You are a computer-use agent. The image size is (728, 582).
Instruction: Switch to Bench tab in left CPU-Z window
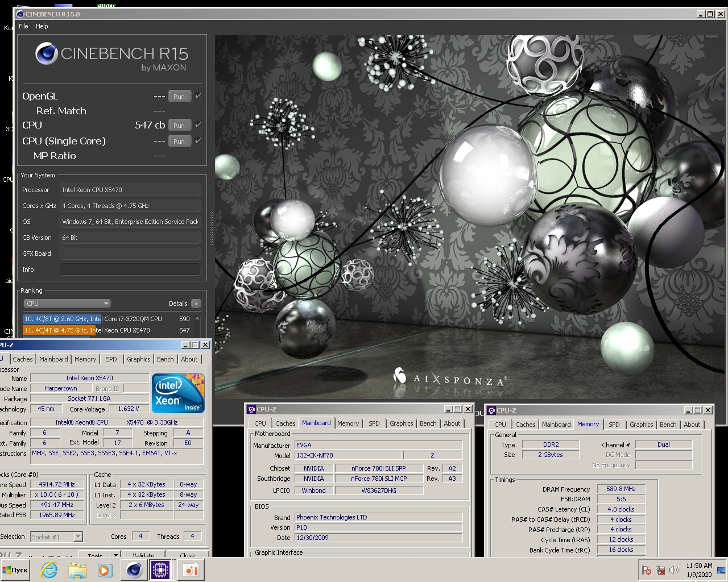coord(166,359)
